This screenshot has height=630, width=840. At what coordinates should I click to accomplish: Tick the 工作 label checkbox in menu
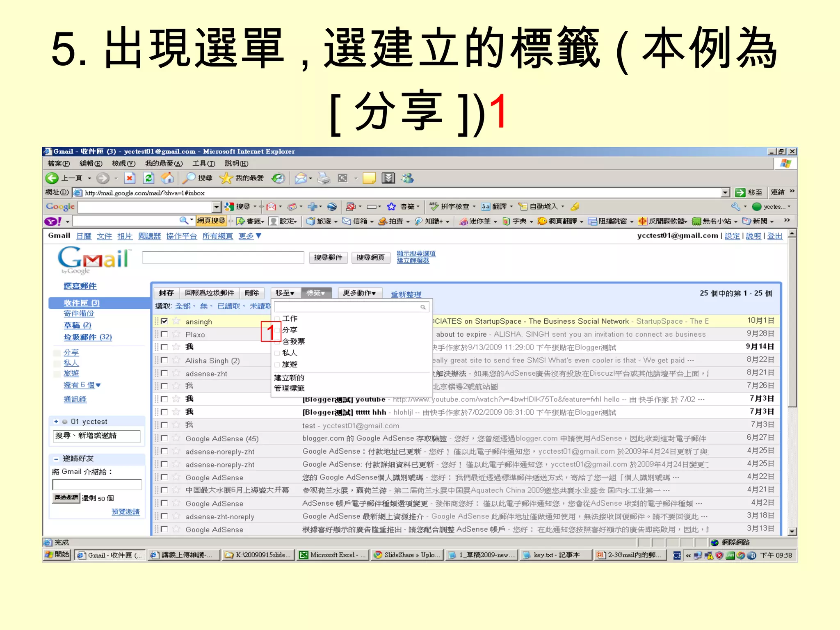point(277,319)
